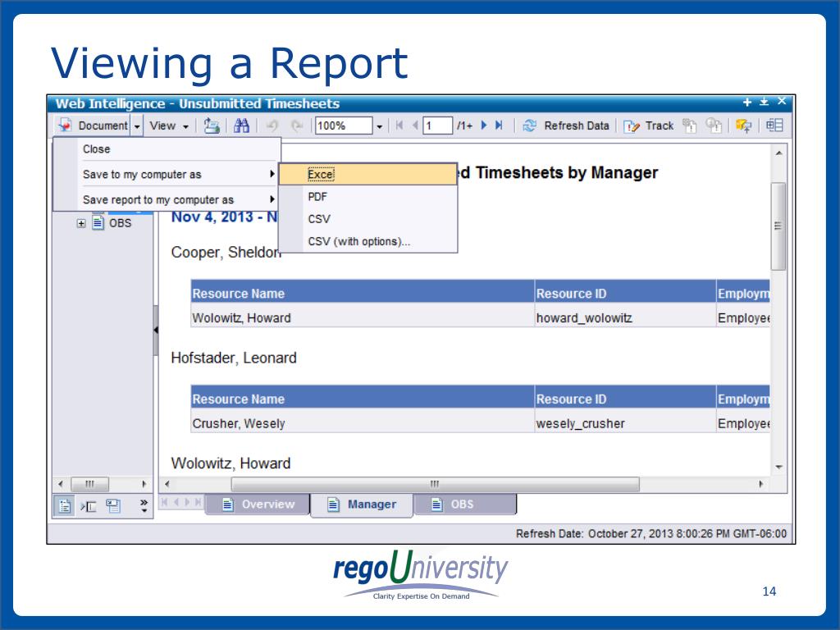
Task: Choose Excel in the save submenu
Action: click(368, 175)
